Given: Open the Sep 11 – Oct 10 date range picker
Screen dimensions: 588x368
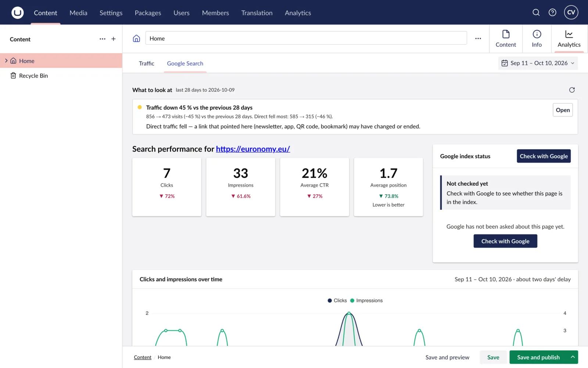Looking at the screenshot, I should pos(538,63).
